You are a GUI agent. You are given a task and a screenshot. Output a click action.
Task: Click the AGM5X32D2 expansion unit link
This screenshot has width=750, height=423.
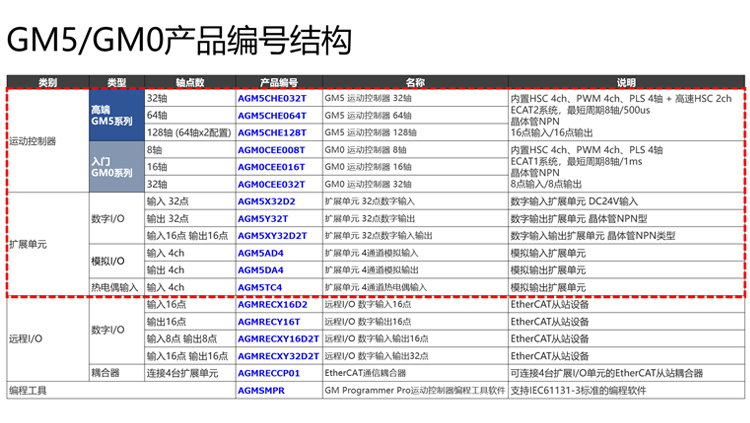point(266,201)
